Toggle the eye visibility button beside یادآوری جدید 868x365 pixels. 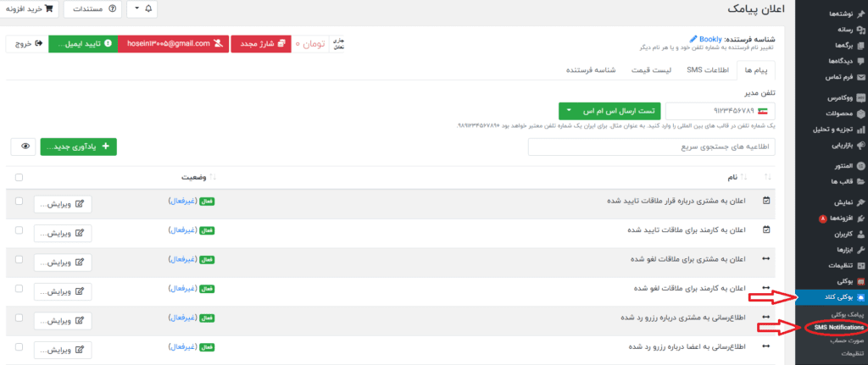coord(25,147)
